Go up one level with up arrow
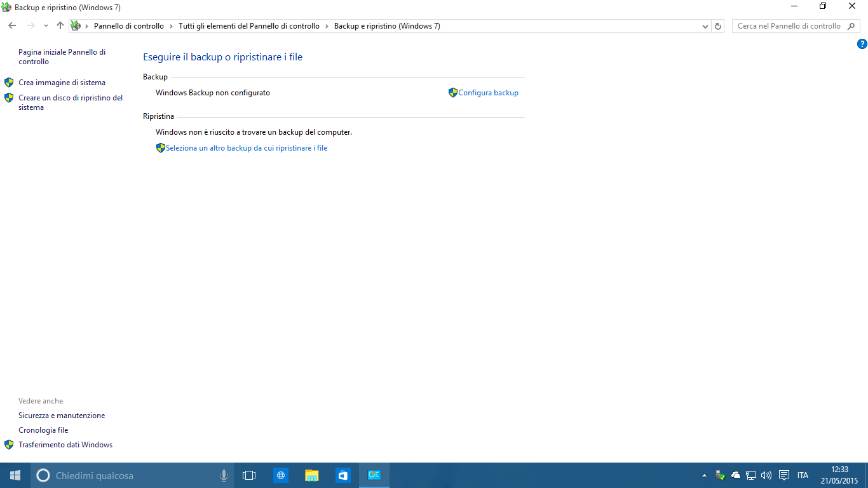Viewport: 868px width, 488px height. [60, 26]
